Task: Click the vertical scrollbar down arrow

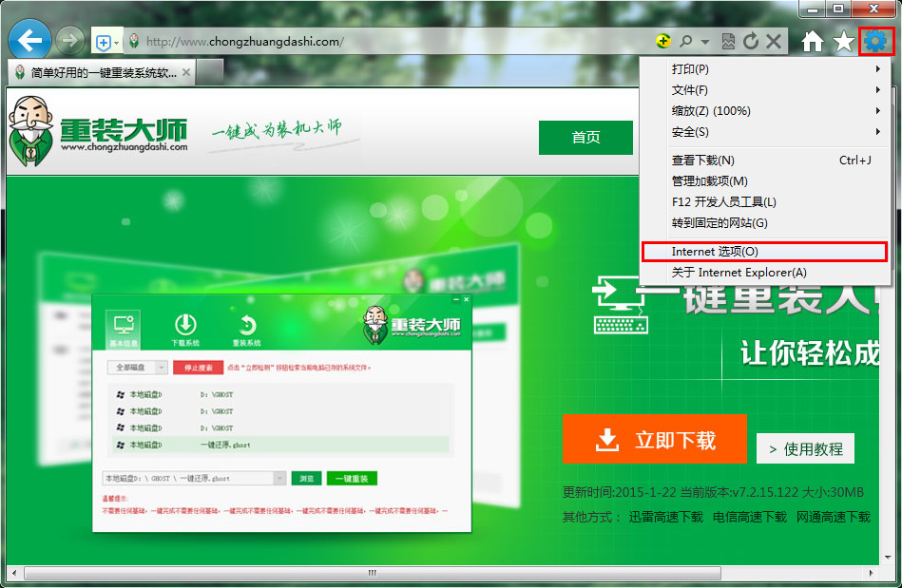Action: (888, 558)
